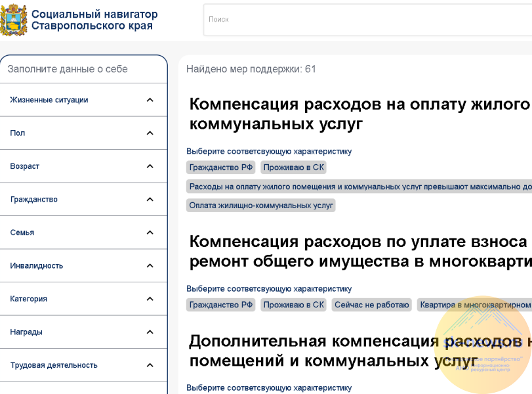532x394 pixels.
Task: Toggle the Сейчас не работаю tag
Action: (371, 305)
